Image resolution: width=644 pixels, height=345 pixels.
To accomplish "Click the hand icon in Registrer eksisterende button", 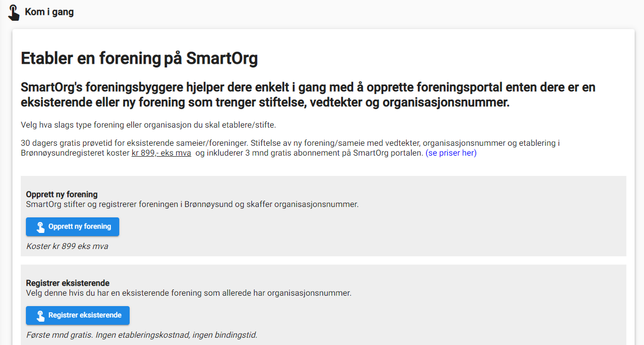I will pos(40,316).
